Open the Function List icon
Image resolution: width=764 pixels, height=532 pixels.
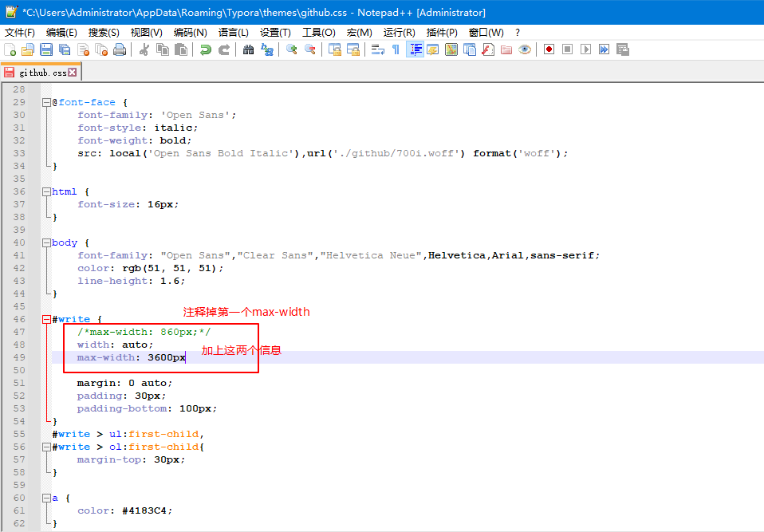(488, 49)
